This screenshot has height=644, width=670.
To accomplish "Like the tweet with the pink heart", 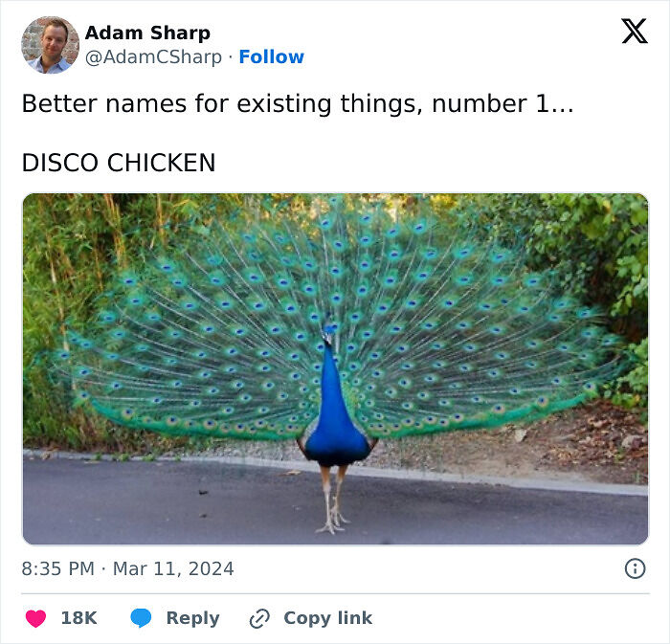I will click(35, 618).
